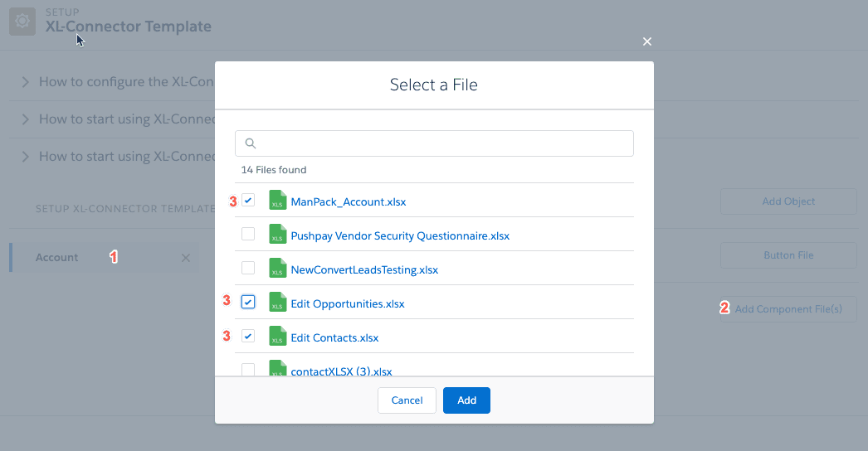This screenshot has width=868, height=451.
Task: Uncheck the Edit Opportunities.xlsx checkbox
Action: pos(248,302)
